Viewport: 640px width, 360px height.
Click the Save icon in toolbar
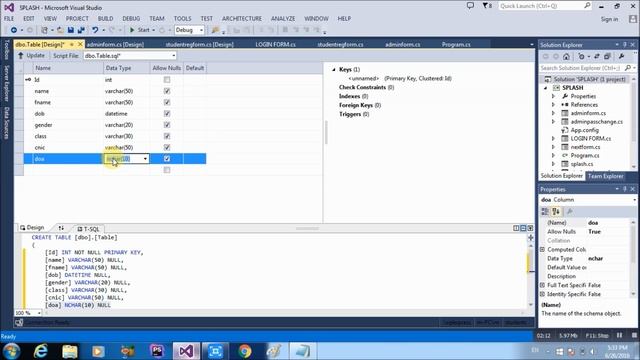(x=71, y=30)
